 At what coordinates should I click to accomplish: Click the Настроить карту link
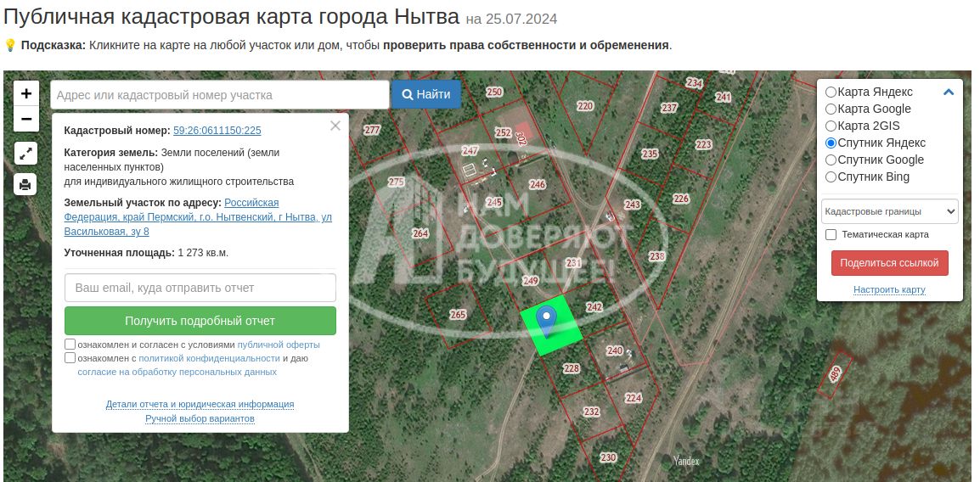point(889,289)
